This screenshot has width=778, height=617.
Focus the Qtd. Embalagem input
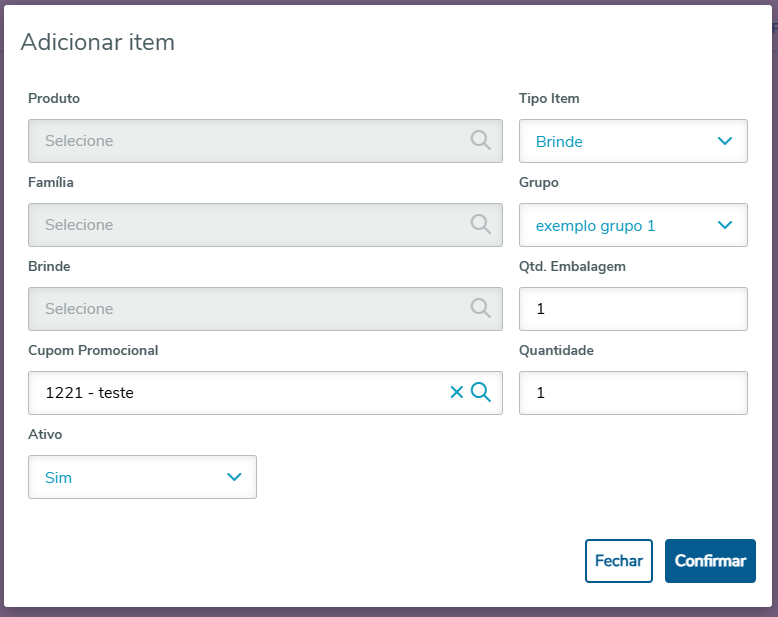pos(633,309)
